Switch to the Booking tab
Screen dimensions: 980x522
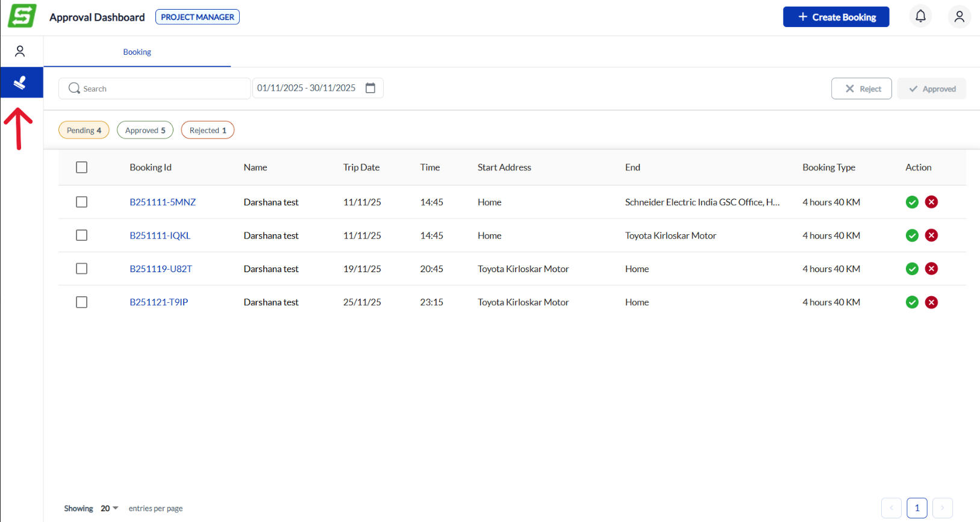click(x=137, y=52)
